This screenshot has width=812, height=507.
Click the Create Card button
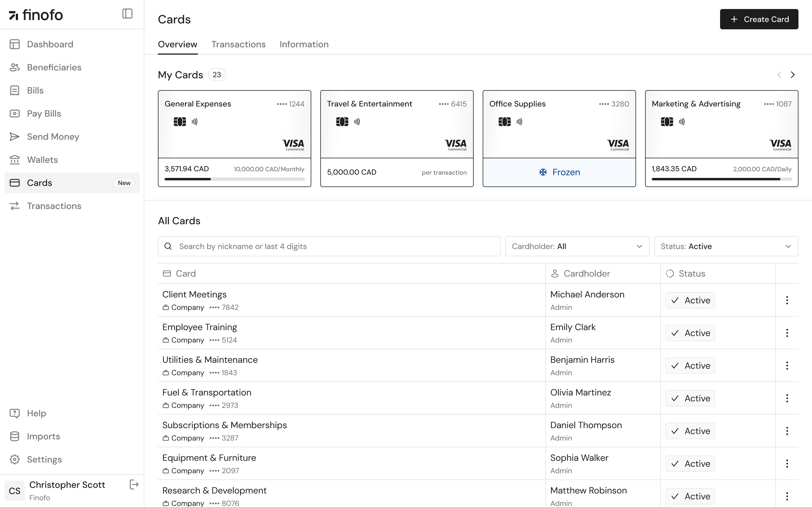pos(759,19)
